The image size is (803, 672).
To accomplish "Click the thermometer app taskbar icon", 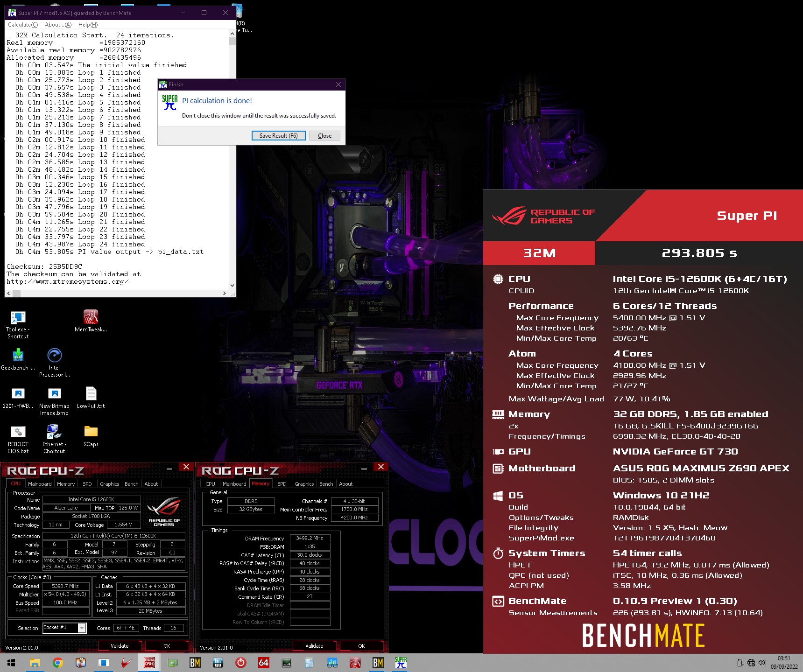I will (81, 663).
